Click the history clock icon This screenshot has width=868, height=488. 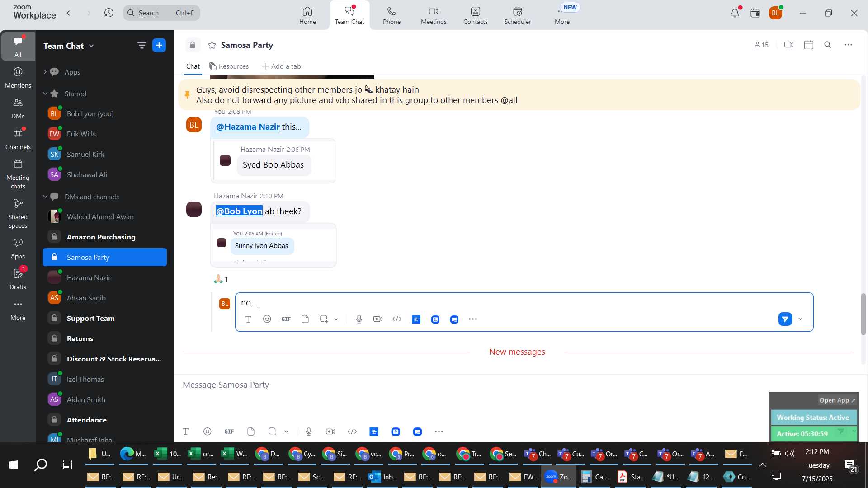pos(108,13)
